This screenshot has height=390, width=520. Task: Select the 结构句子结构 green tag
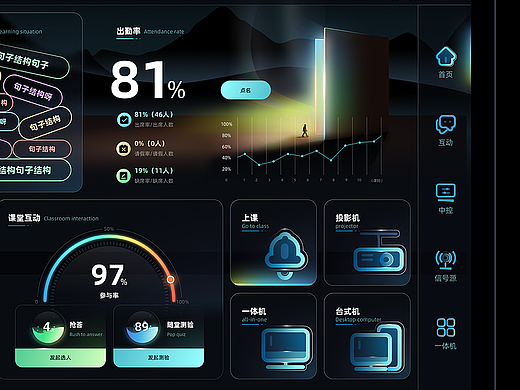[x=32, y=170]
